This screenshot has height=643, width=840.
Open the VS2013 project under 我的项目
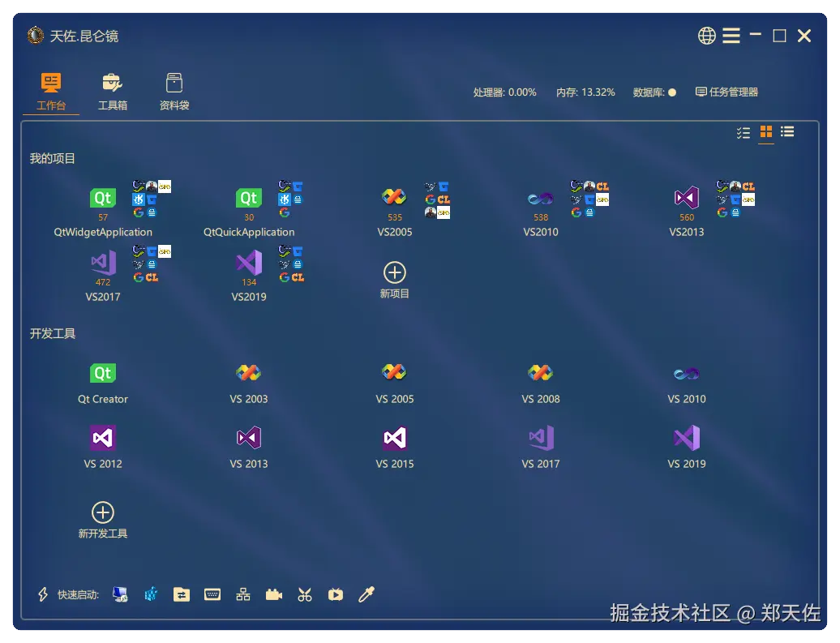[686, 212]
